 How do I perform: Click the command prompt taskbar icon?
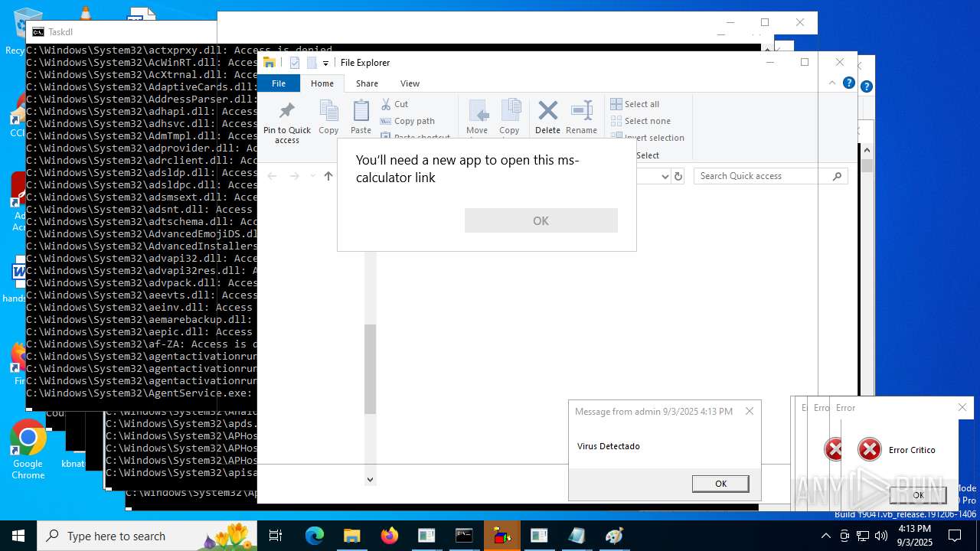coord(464,536)
